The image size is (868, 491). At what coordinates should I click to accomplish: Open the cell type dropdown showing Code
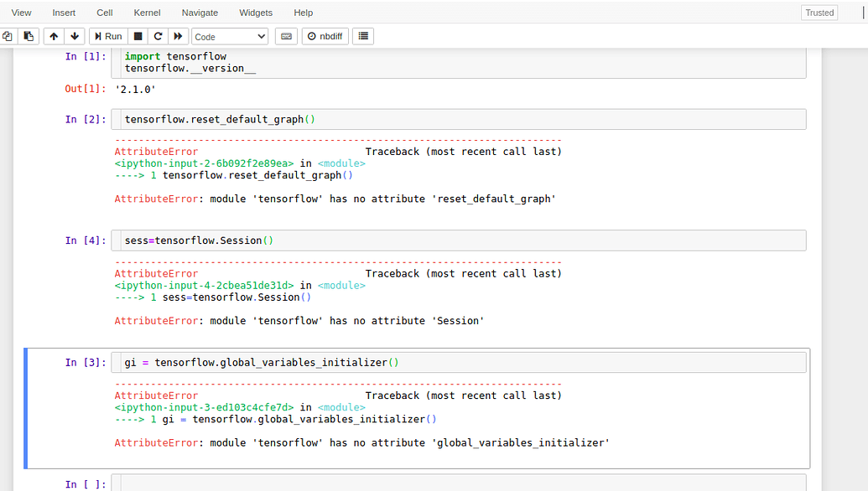(x=229, y=36)
